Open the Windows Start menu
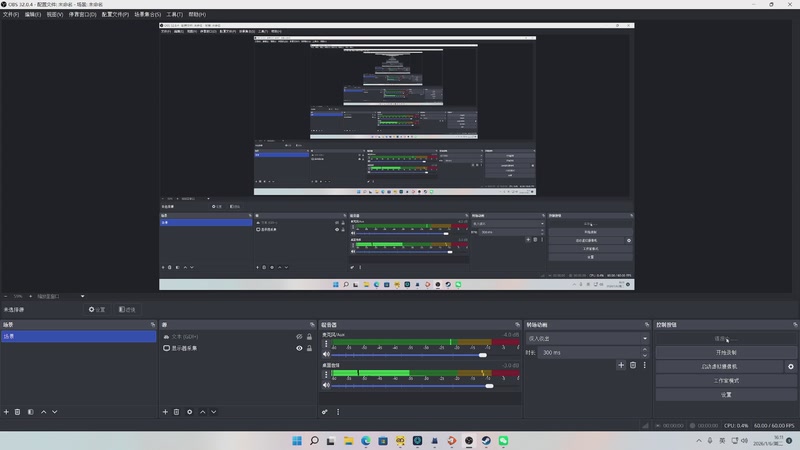The width and height of the screenshot is (800, 450). (x=297, y=441)
